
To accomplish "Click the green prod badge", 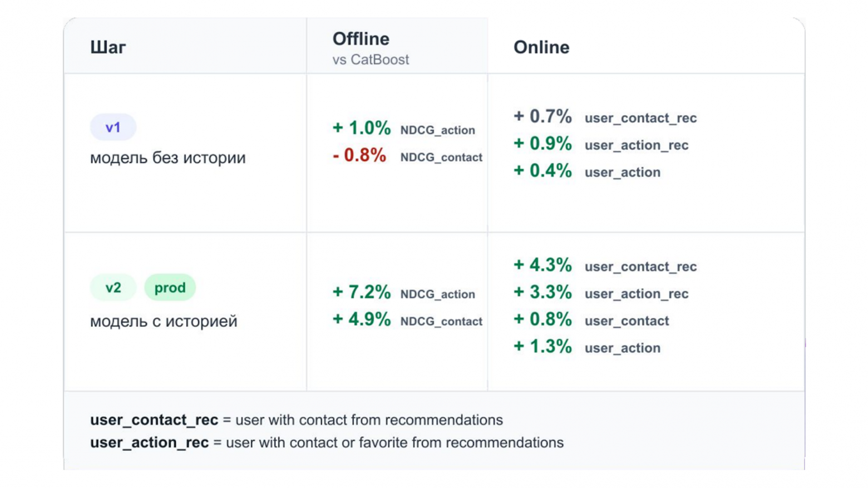I will (x=170, y=288).
